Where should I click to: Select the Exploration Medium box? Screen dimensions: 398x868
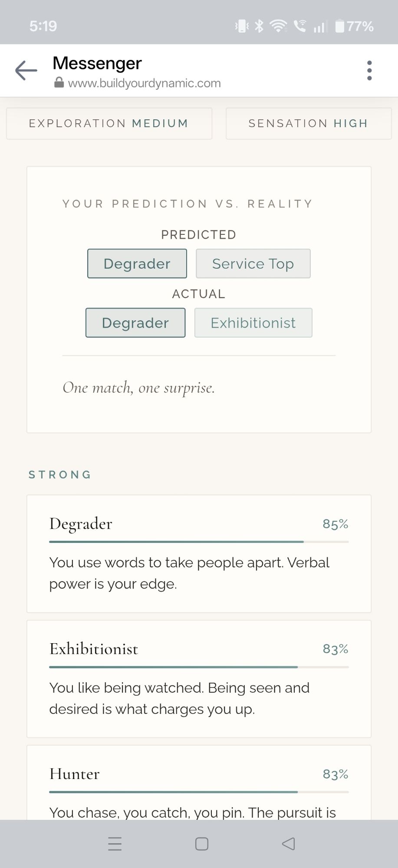[109, 124]
